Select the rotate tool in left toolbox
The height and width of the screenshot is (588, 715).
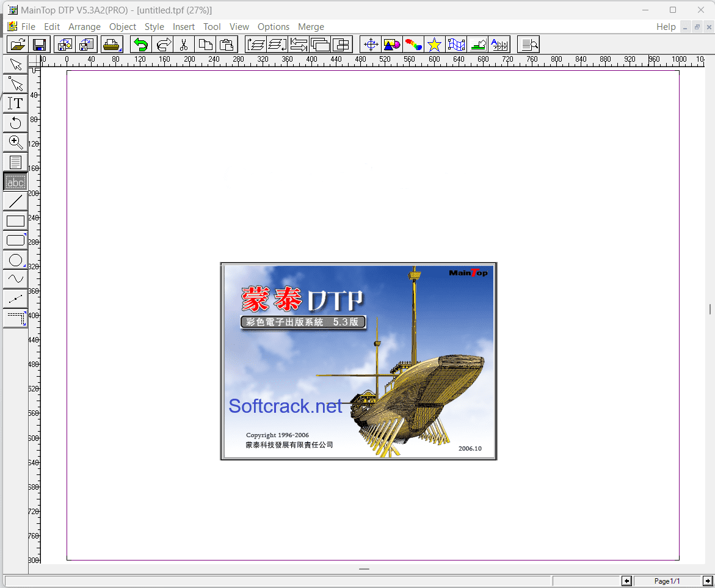click(x=15, y=123)
